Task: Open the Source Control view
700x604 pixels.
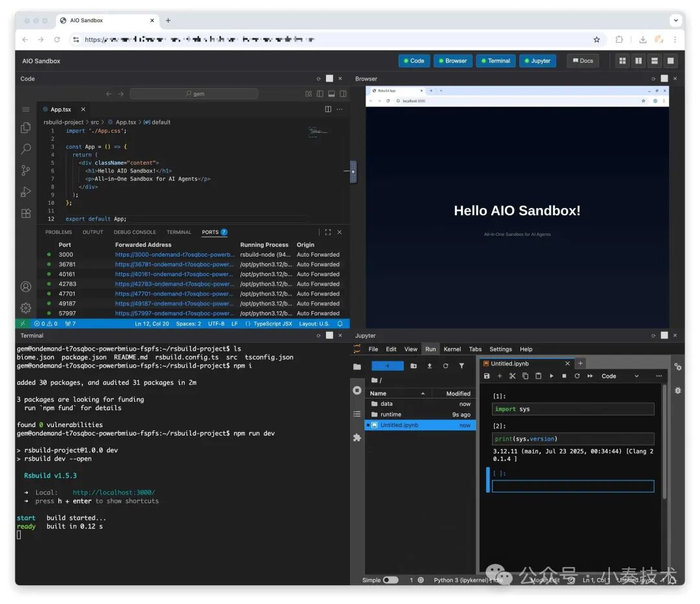Action: coord(25,170)
